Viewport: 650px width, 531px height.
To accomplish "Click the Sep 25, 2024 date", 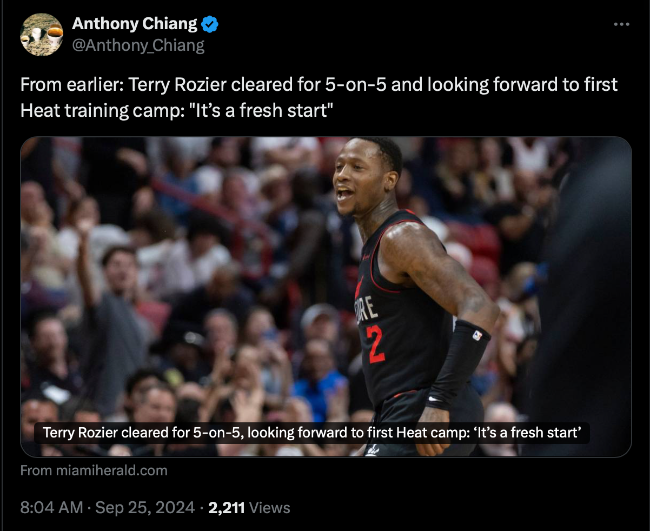I will (145, 508).
